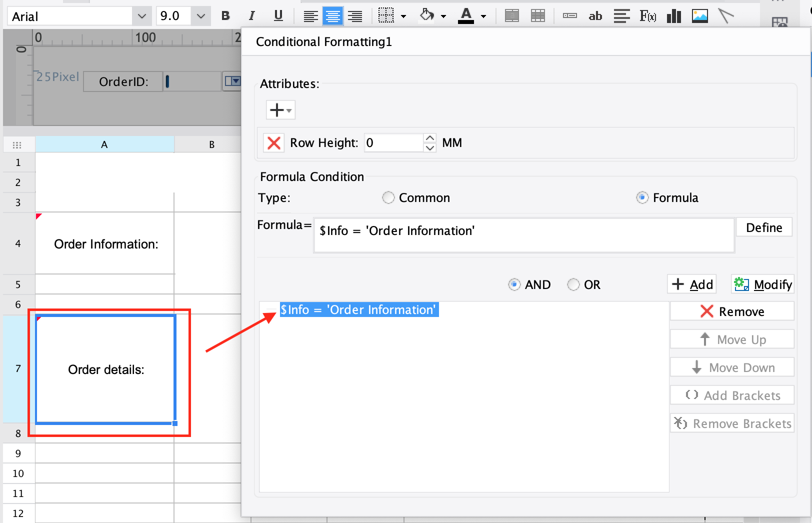Unmerge cells icon in toolbar
Image resolution: width=812 pixels, height=523 pixels.
(x=538, y=16)
